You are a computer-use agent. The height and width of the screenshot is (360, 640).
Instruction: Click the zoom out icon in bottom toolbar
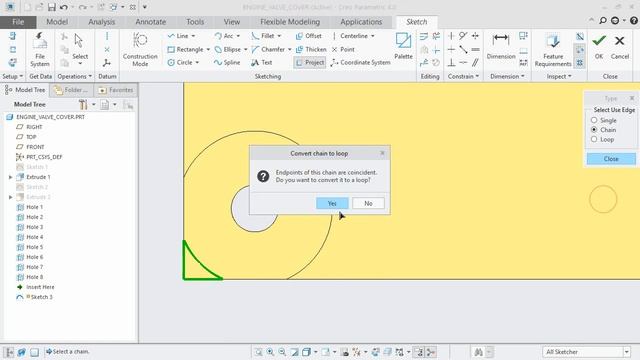tap(282, 351)
